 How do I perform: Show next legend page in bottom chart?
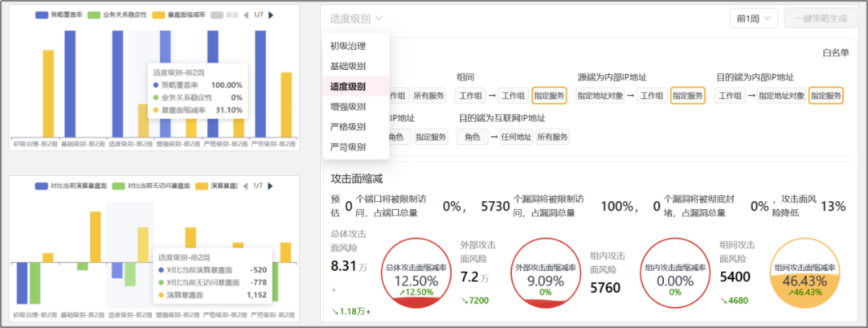(271, 186)
